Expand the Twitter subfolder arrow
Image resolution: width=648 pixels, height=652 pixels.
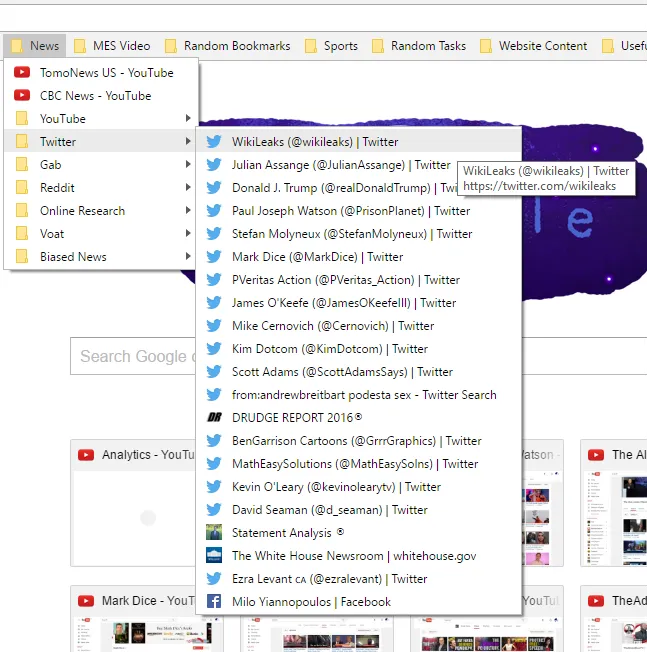tap(188, 141)
